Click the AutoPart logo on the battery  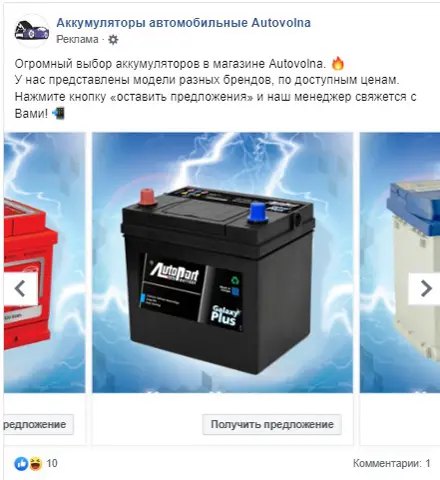[174, 272]
